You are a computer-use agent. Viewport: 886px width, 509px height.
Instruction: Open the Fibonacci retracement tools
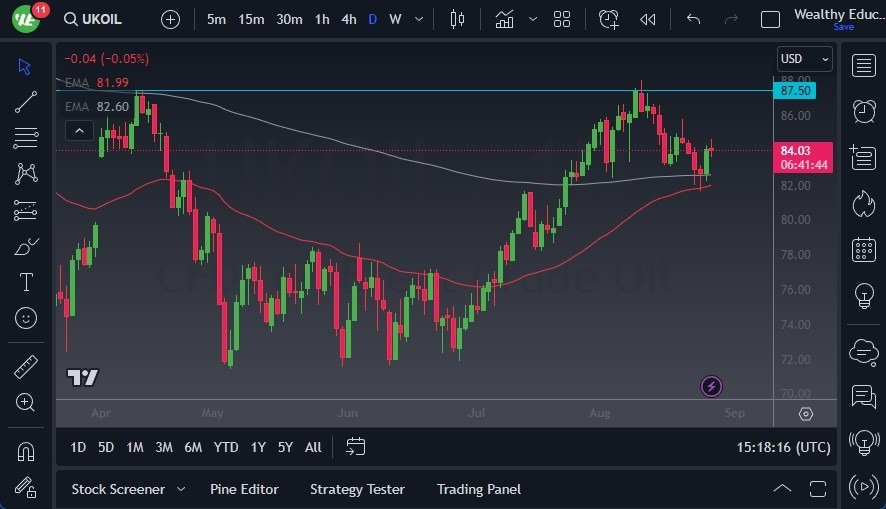point(25,138)
